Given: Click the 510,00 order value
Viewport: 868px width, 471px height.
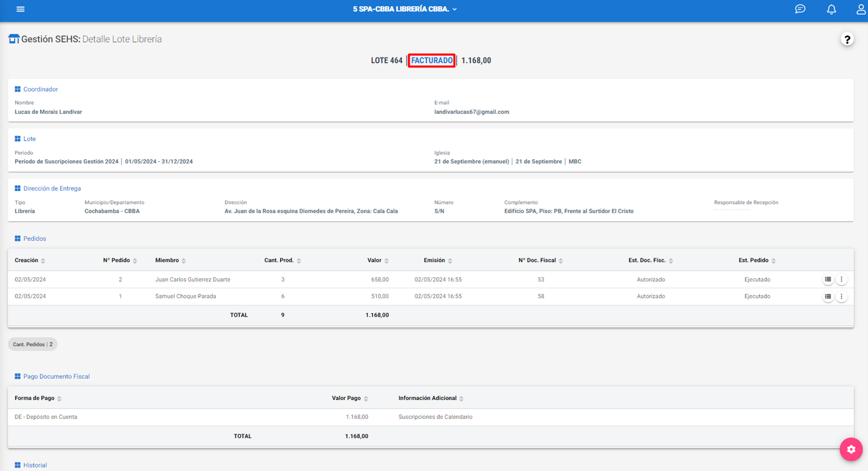Looking at the screenshot, I should (380, 296).
